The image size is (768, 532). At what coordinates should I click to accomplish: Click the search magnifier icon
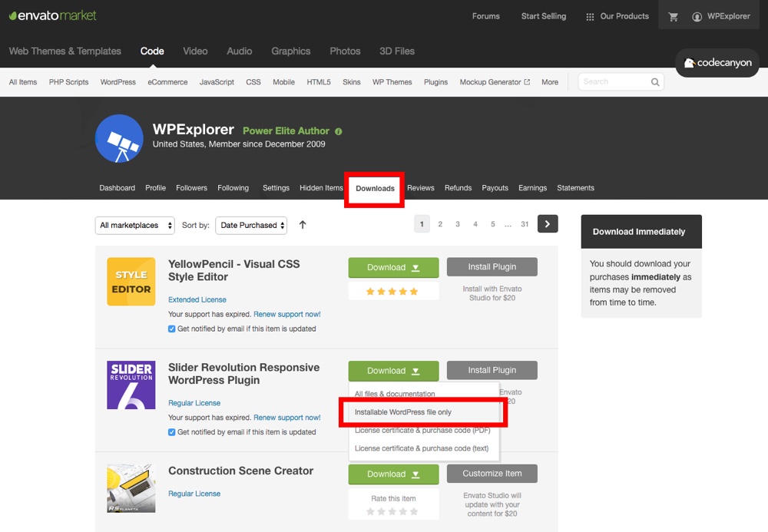click(x=655, y=81)
